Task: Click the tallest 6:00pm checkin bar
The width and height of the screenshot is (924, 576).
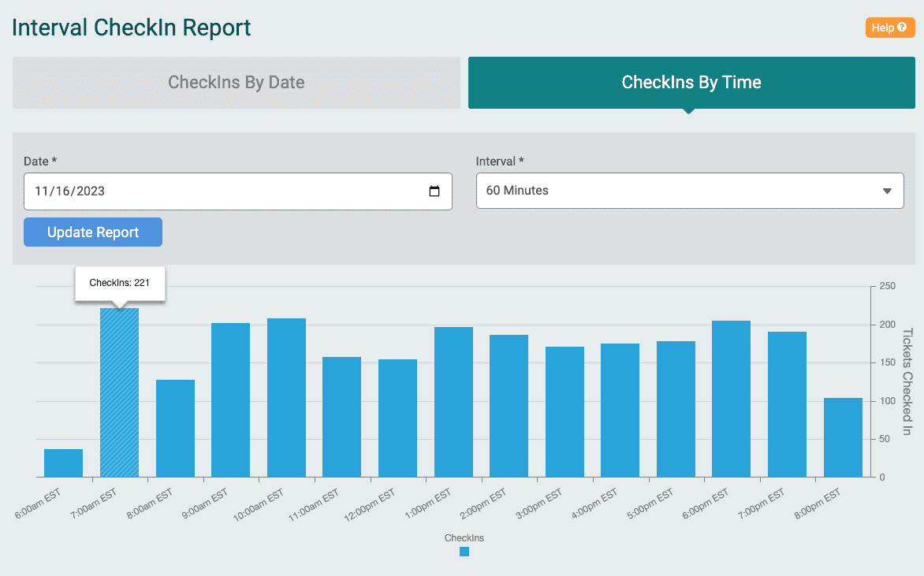Action: pyautogui.click(x=730, y=398)
